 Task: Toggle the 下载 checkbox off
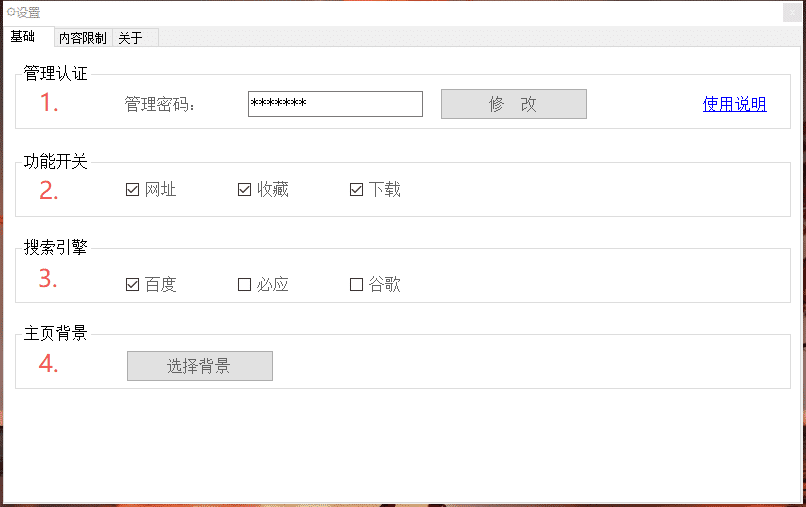357,190
